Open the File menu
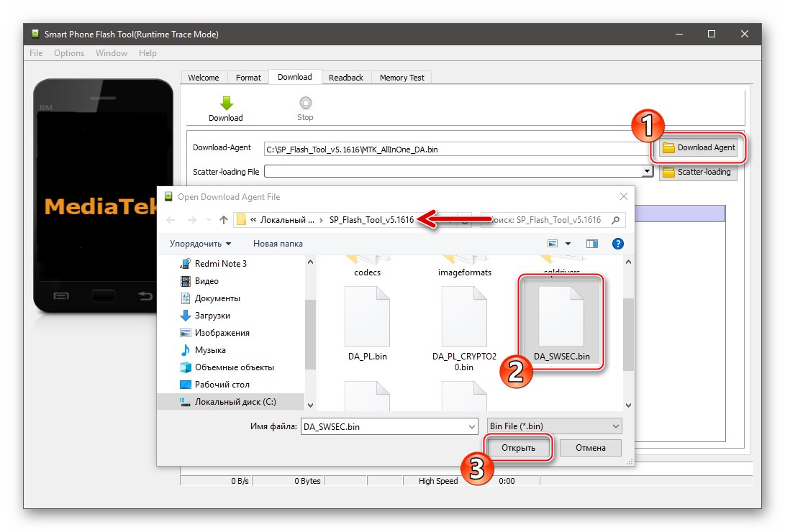The image size is (785, 532). (x=36, y=53)
